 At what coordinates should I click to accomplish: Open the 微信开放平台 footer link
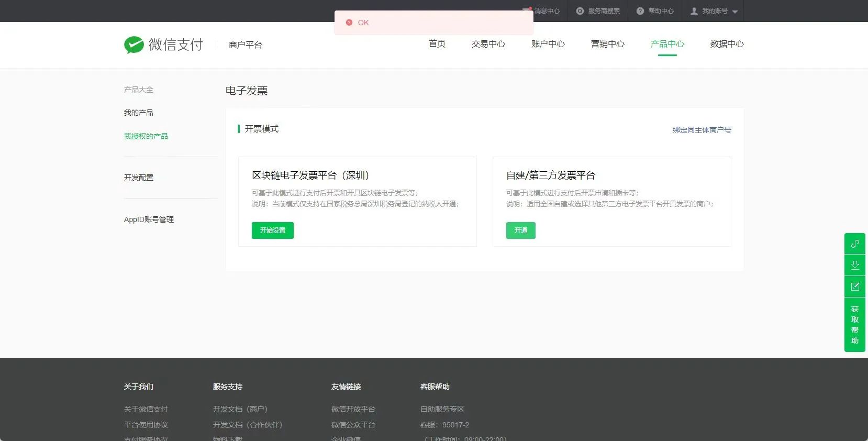[353, 409]
